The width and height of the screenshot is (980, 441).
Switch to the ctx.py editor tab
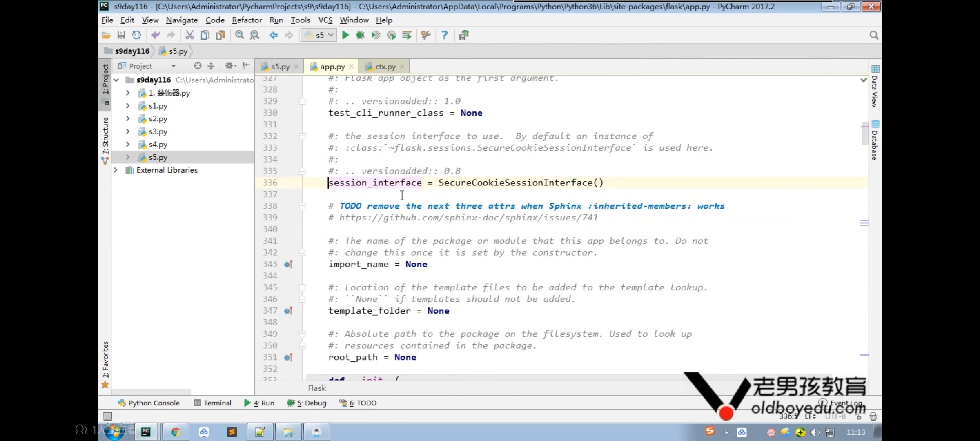[x=385, y=67]
